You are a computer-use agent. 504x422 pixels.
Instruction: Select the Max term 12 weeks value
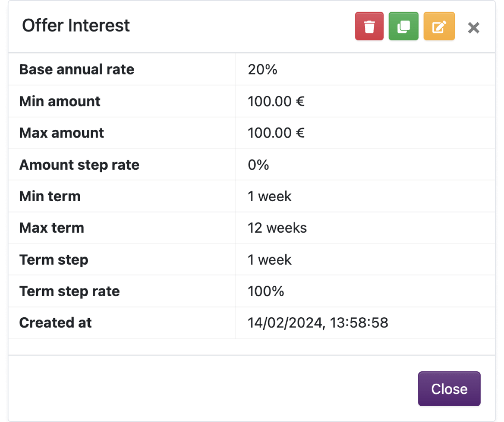point(277,228)
